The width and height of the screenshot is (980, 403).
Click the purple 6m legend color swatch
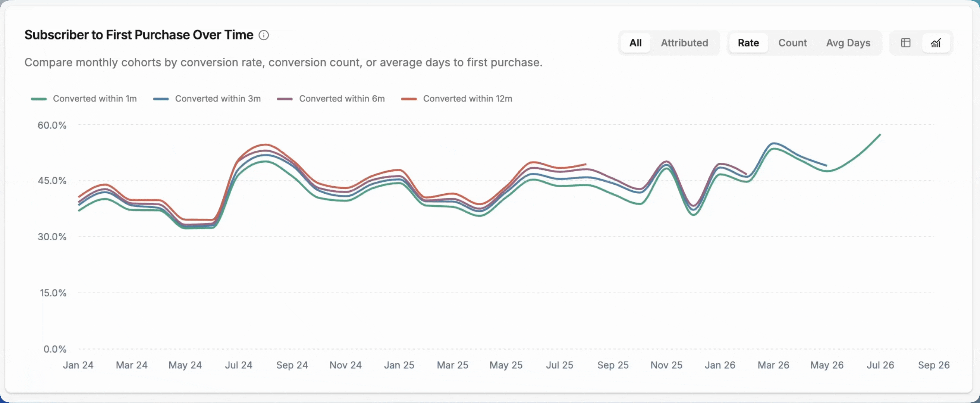point(285,99)
